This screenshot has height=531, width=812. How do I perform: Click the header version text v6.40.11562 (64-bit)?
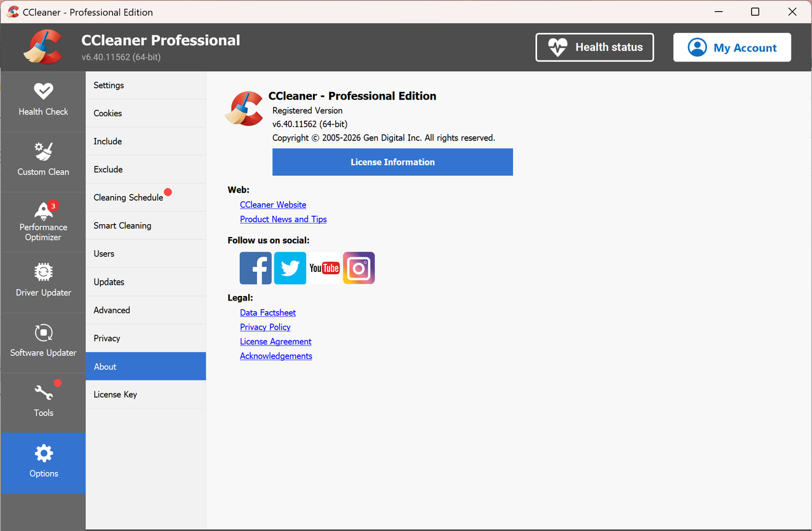pyautogui.click(x=121, y=57)
